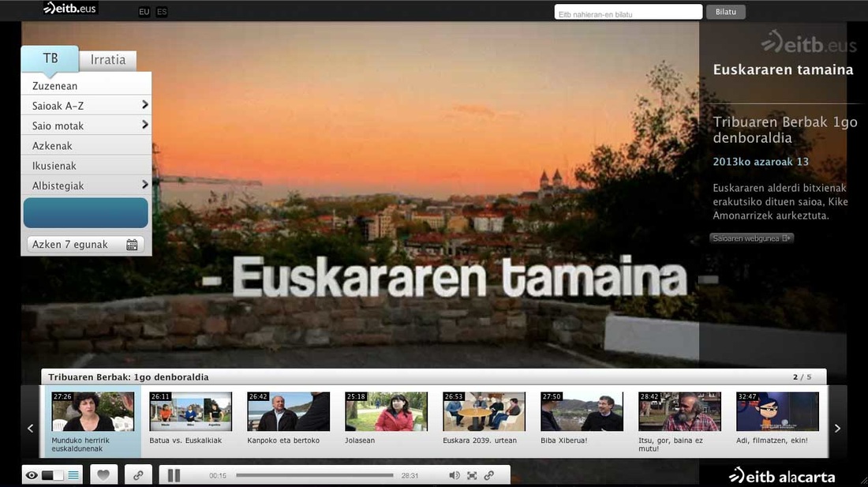Click the eye view icon

pyautogui.click(x=32, y=475)
